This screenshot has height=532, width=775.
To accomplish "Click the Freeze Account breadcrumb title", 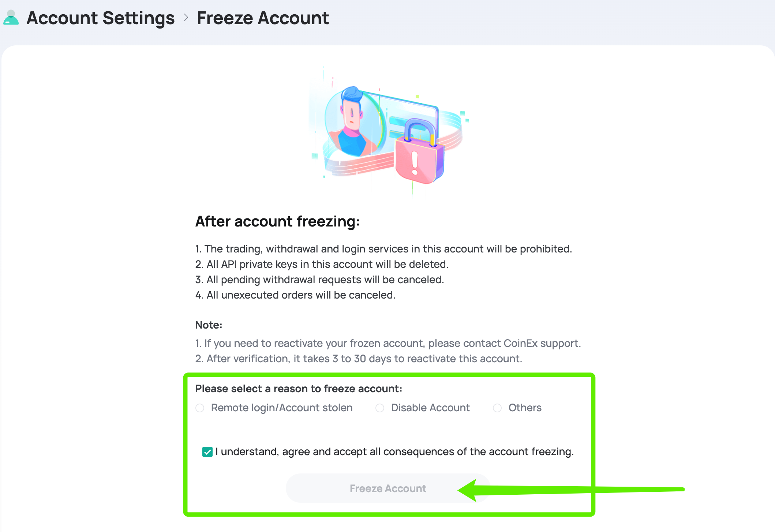I will click(x=263, y=18).
